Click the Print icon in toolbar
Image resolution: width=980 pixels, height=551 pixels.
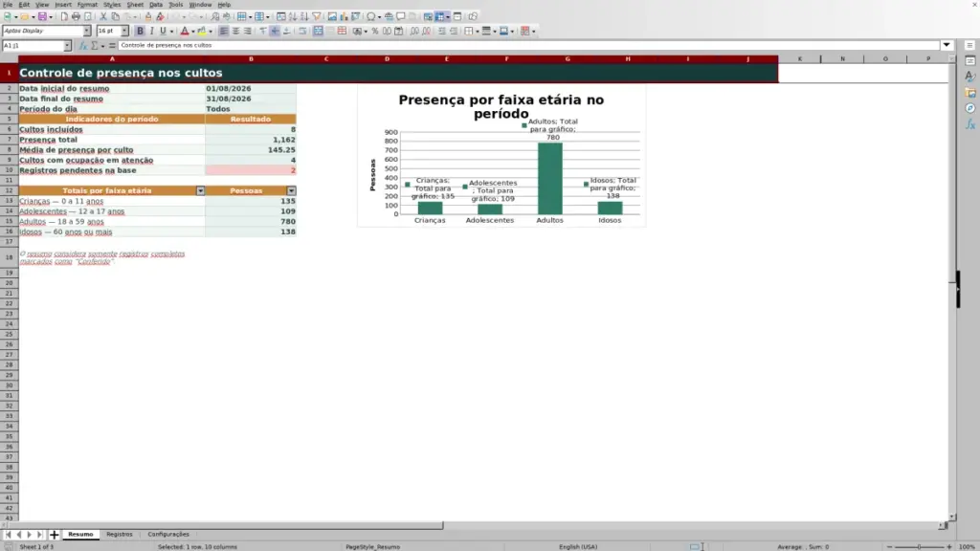(76, 16)
